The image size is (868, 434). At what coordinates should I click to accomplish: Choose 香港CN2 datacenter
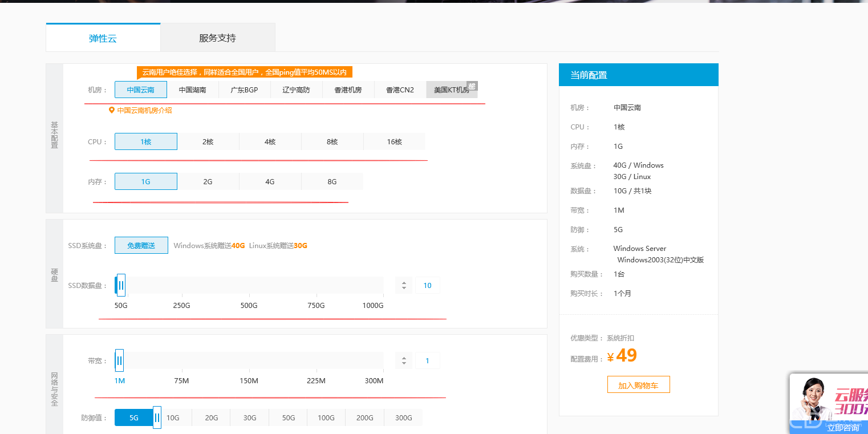(400, 90)
